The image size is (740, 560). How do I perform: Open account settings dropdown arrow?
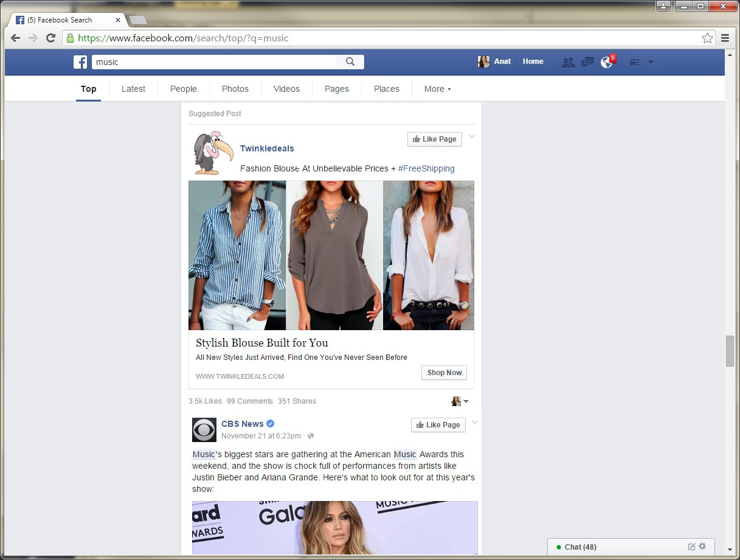click(651, 62)
